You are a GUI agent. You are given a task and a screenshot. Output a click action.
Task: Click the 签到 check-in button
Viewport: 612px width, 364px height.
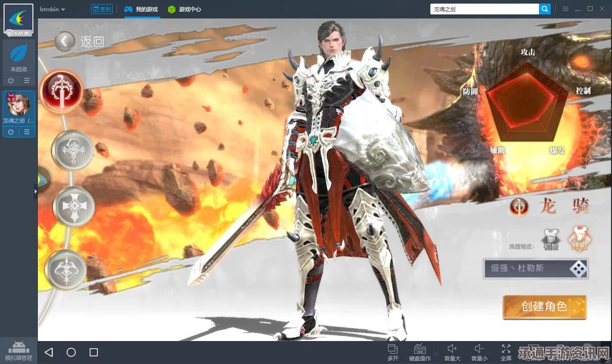pyautogui.click(x=102, y=9)
